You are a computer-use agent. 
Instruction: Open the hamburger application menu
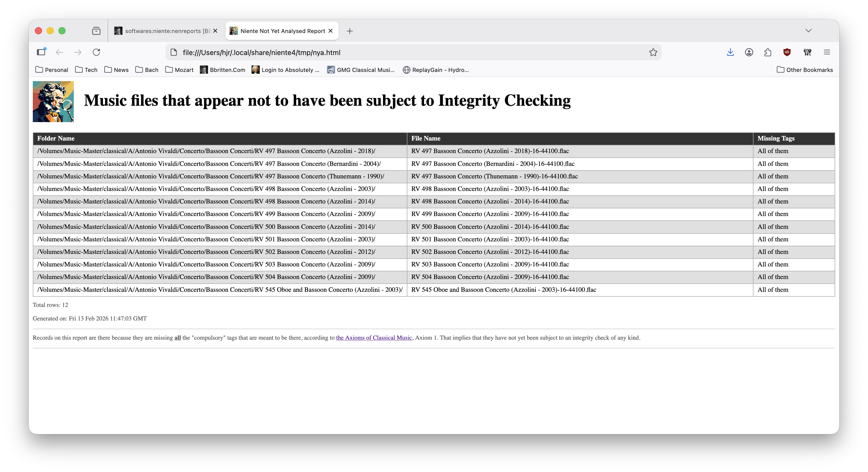tap(826, 52)
